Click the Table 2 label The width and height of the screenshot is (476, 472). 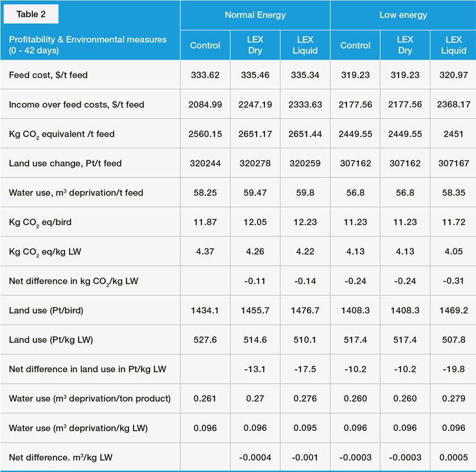[x=31, y=14]
